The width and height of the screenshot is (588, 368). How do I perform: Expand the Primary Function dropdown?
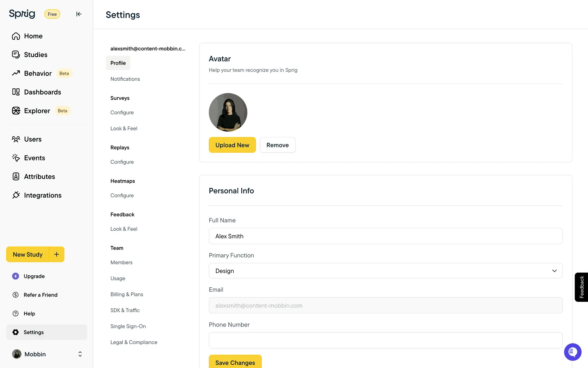click(x=385, y=271)
